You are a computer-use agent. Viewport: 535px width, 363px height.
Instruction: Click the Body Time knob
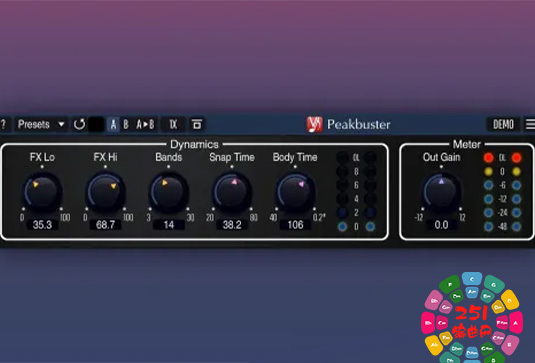(x=295, y=191)
